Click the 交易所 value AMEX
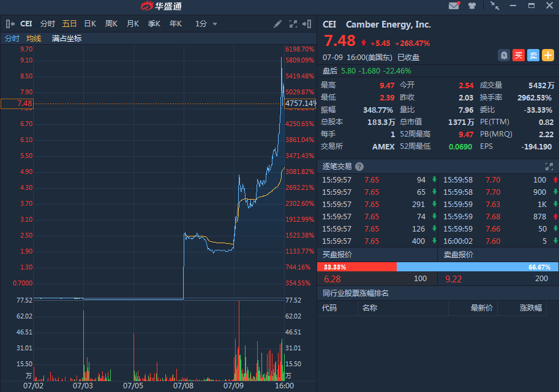The image size is (559, 392). pyautogui.click(x=383, y=146)
